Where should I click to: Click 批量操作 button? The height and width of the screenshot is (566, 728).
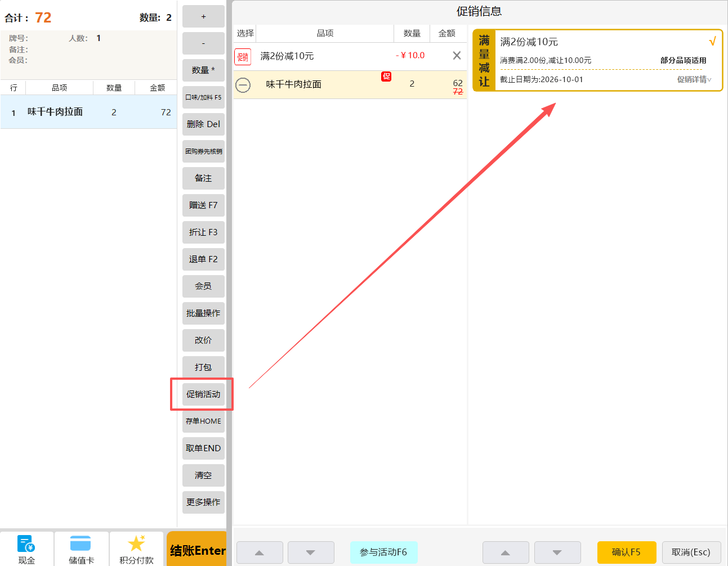click(x=203, y=313)
